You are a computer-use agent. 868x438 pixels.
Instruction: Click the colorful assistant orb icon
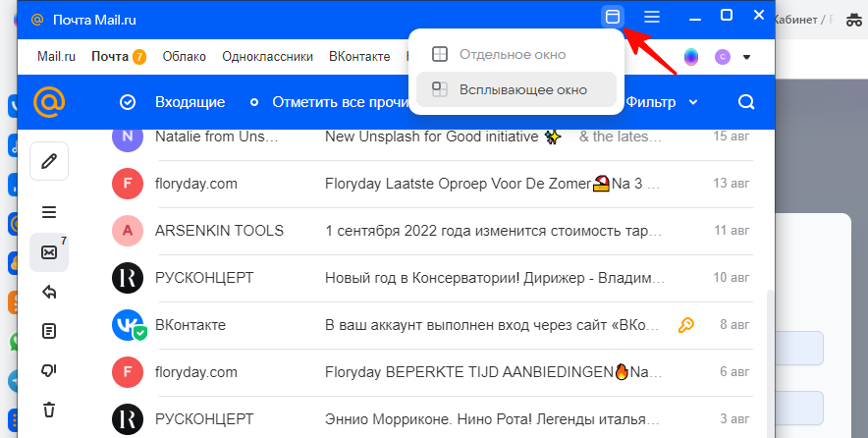691,57
